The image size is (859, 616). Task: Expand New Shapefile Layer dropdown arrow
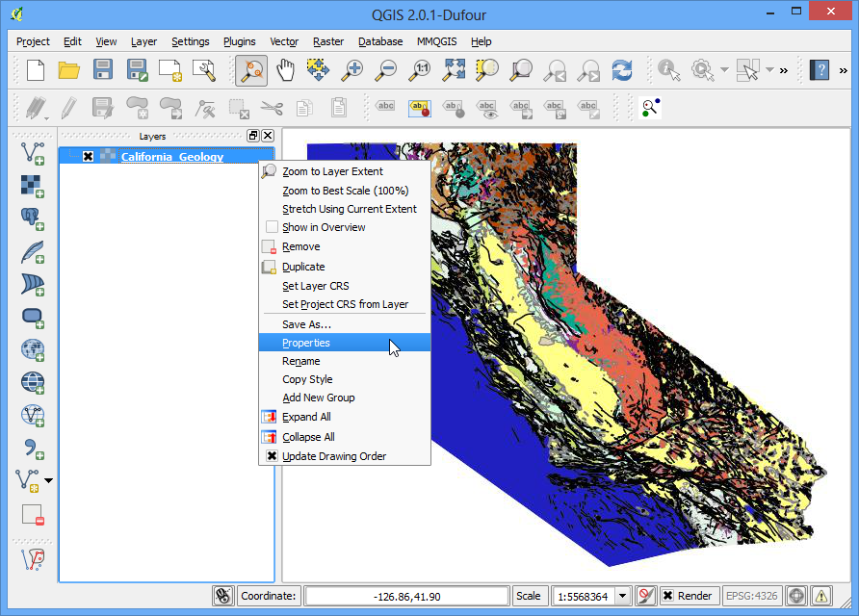49,480
